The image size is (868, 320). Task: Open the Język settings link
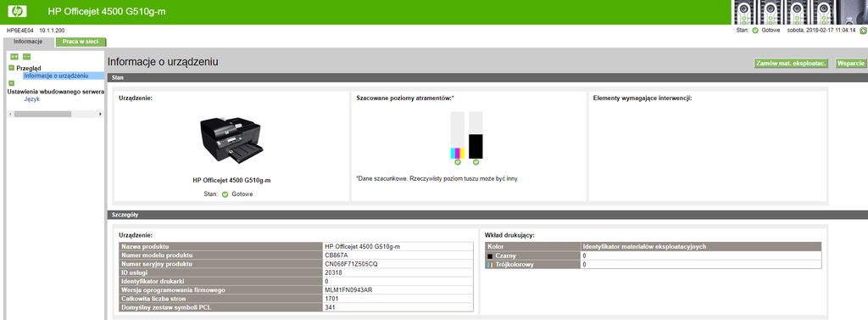tap(32, 99)
